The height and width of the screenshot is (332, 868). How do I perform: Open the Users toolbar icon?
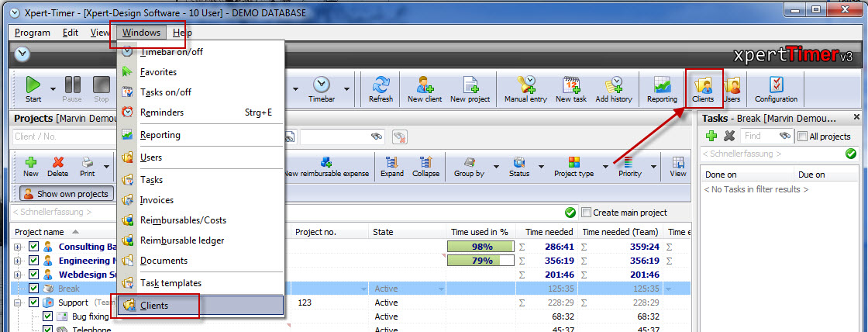[x=732, y=89]
